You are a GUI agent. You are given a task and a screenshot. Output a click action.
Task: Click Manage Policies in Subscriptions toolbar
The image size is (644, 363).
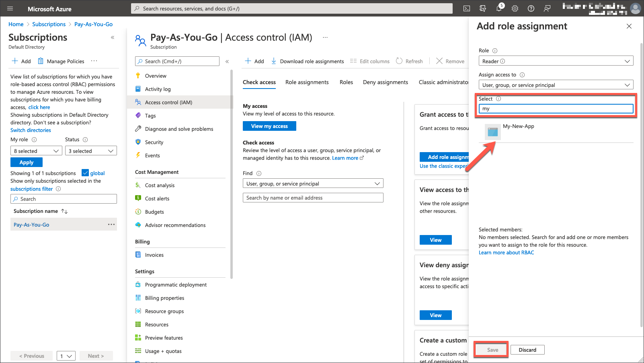pos(61,61)
